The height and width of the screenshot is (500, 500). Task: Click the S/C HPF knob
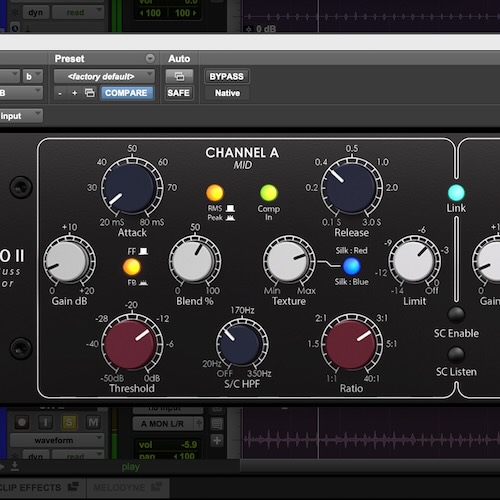point(242,344)
